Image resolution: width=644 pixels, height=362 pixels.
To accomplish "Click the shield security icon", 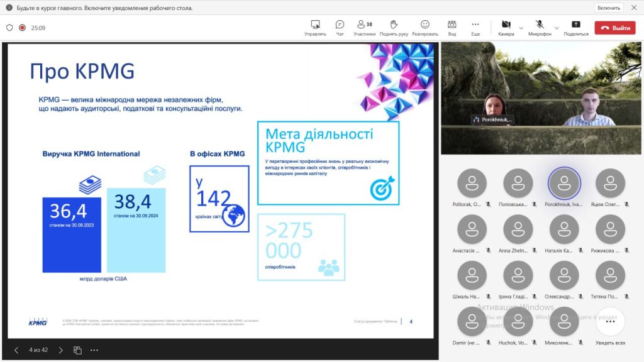I will (x=9, y=28).
